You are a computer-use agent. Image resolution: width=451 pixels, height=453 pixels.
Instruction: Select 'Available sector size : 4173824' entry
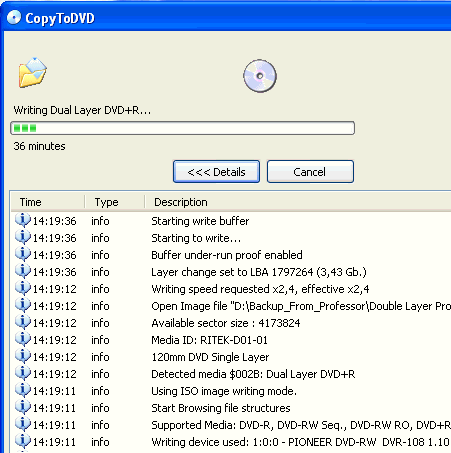click(x=226, y=323)
